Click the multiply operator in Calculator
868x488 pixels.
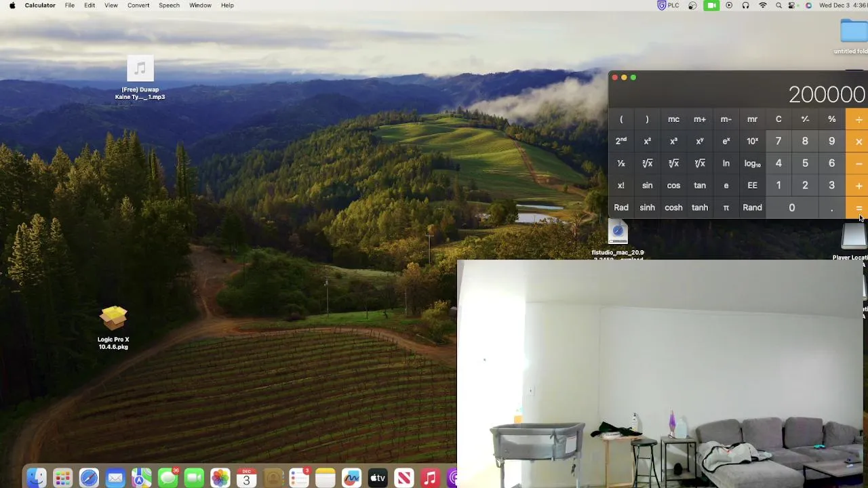click(856, 142)
